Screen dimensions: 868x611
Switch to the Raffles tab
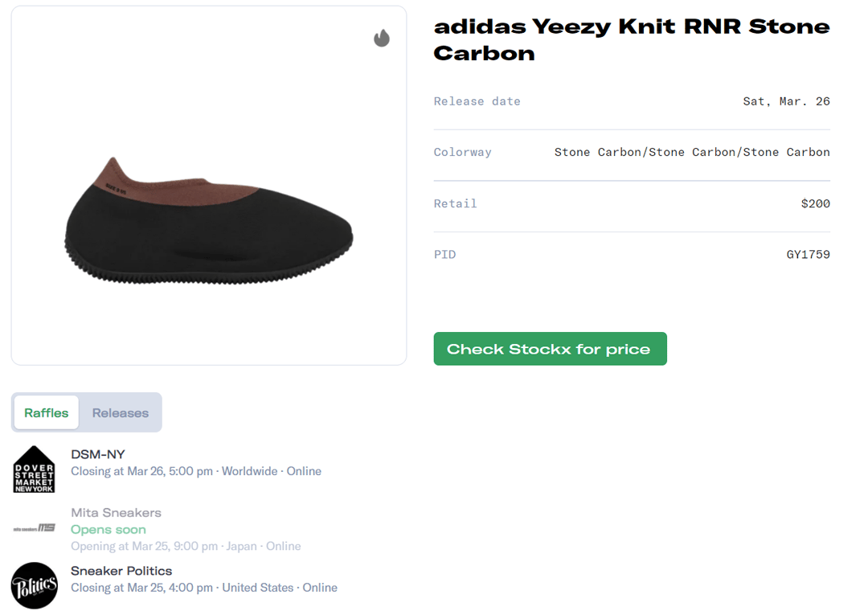(47, 412)
